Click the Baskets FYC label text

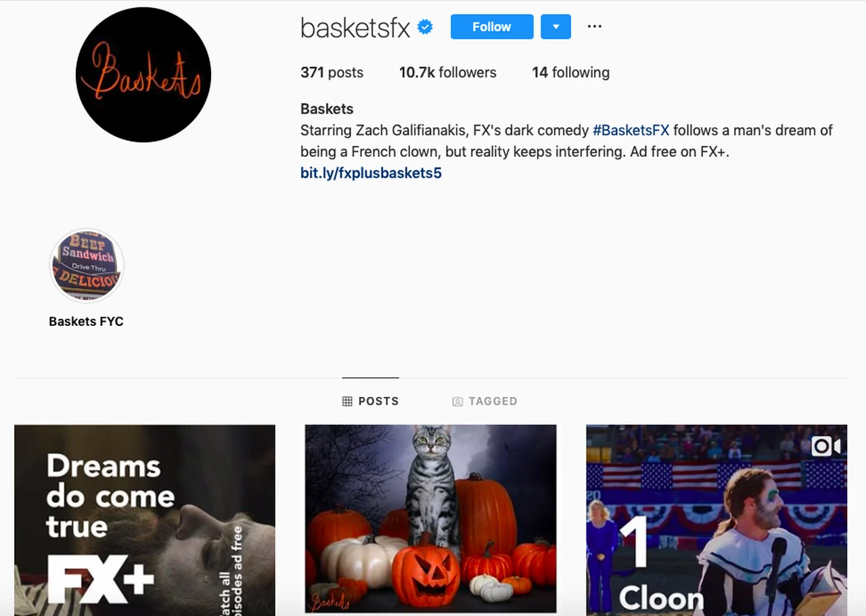pyautogui.click(x=87, y=322)
